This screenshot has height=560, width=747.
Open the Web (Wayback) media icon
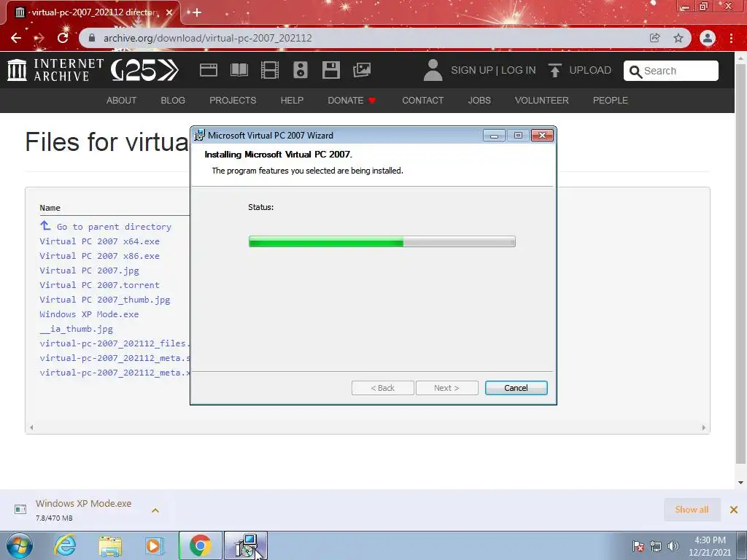208,70
